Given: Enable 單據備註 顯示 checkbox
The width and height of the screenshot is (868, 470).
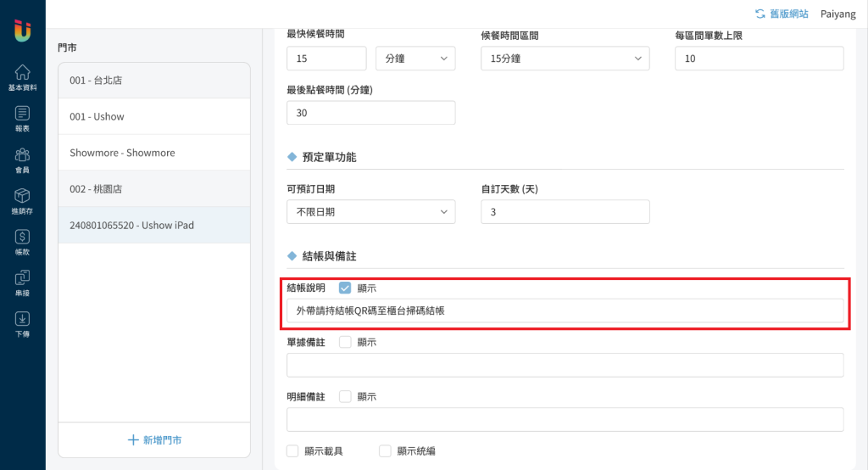Looking at the screenshot, I should click(345, 342).
